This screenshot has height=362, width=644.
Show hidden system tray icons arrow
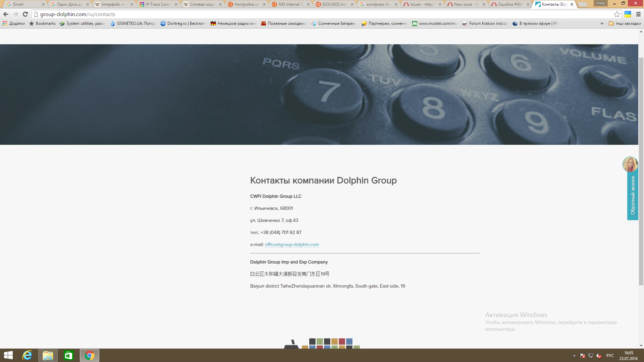(574, 356)
